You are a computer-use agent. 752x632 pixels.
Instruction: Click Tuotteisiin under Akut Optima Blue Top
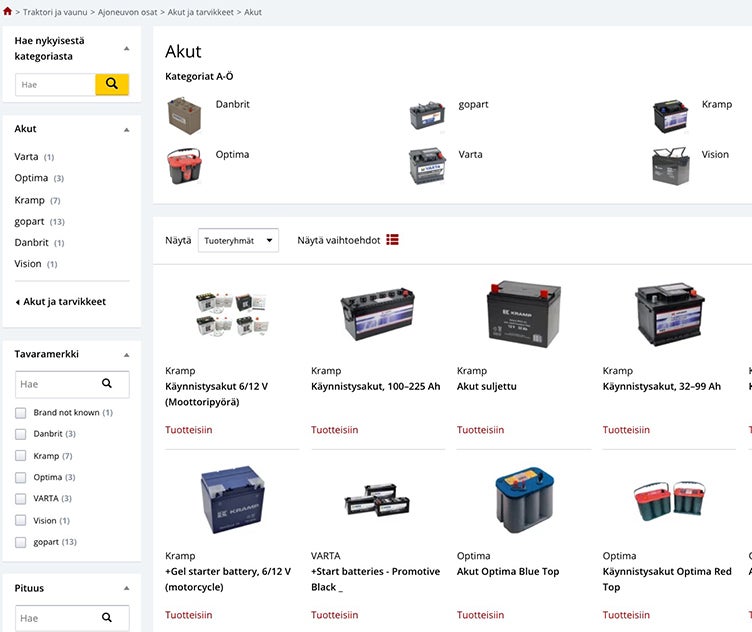pyautogui.click(x=480, y=615)
